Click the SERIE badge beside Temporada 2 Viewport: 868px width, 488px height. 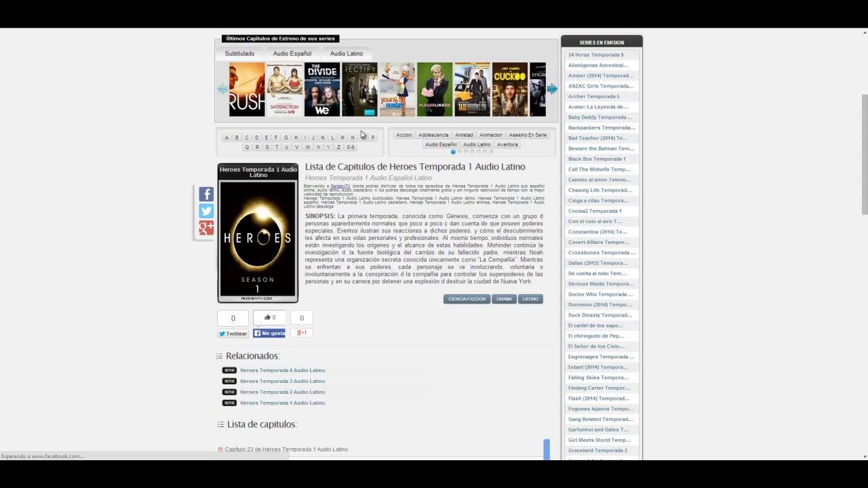(x=229, y=392)
